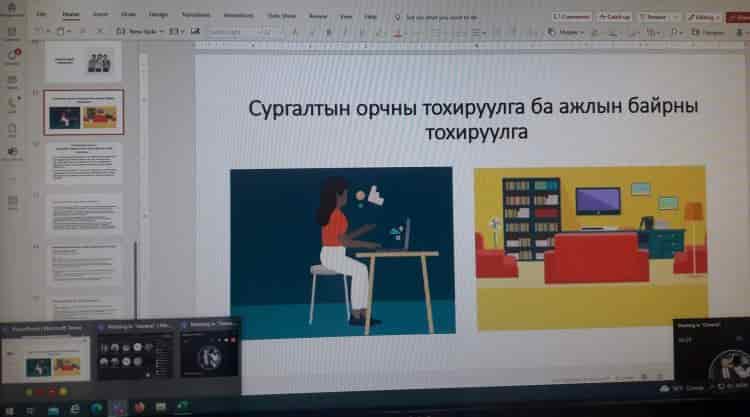Select the group photo slide thumbnail

click(x=83, y=62)
